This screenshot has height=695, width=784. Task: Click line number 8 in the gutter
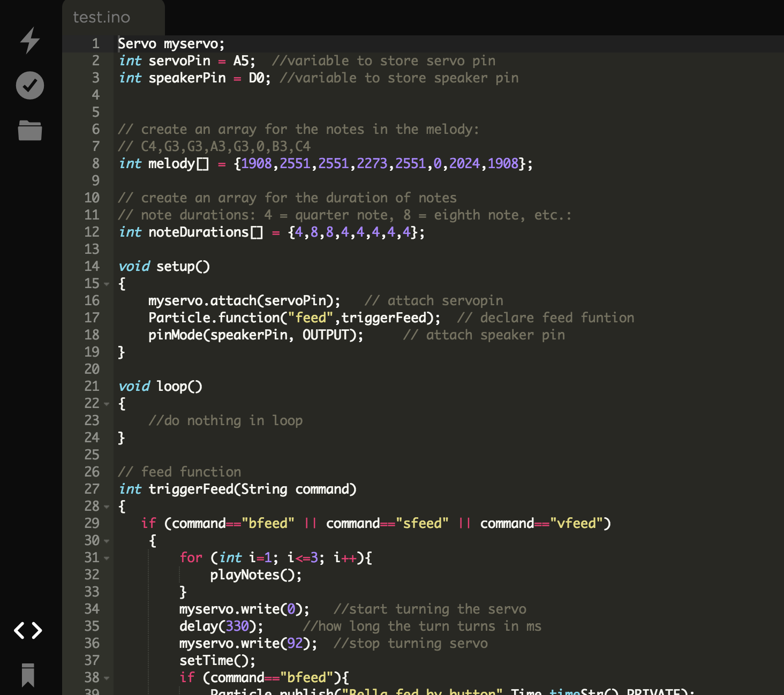95,163
